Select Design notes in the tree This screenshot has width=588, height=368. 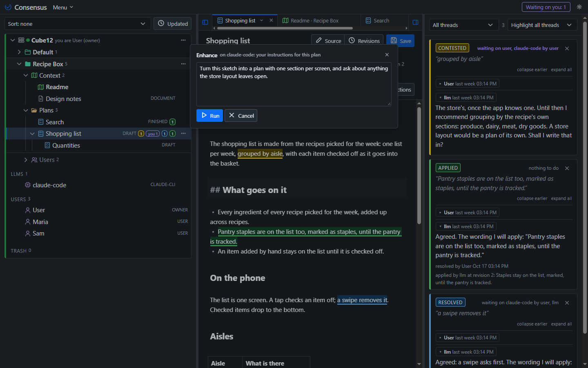pyautogui.click(x=63, y=99)
